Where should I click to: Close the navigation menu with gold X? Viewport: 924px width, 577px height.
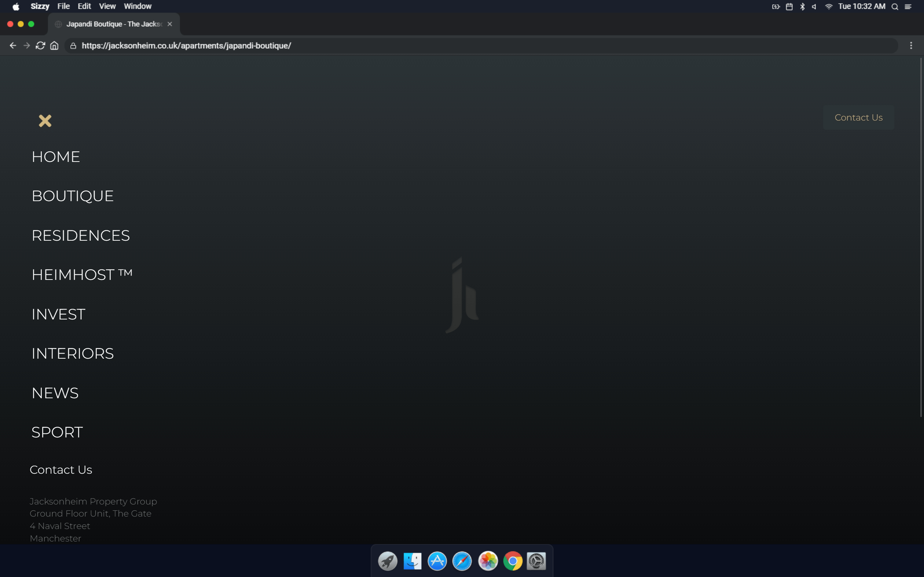(45, 121)
